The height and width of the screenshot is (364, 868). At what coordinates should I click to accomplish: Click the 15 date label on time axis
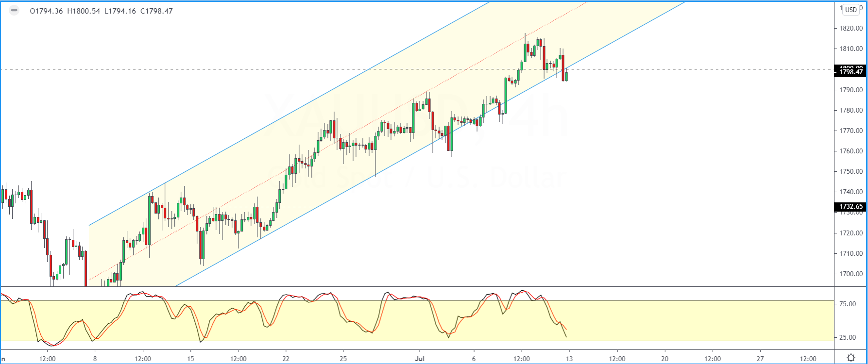[190, 359]
